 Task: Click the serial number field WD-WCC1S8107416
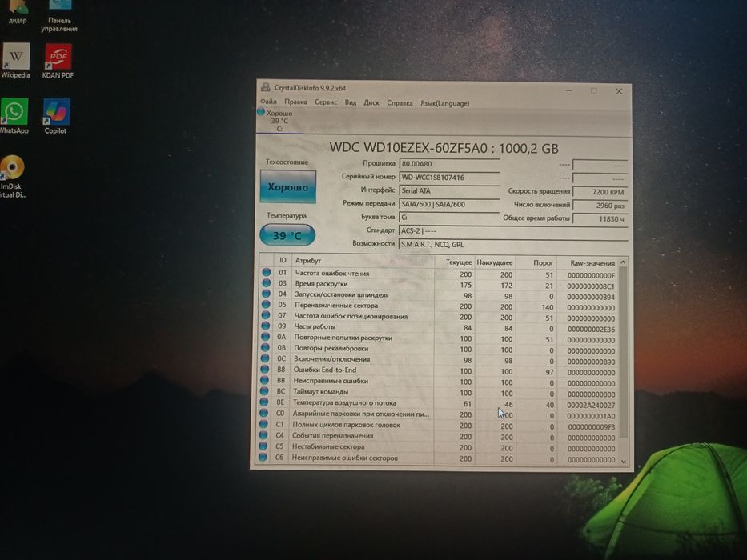pyautogui.click(x=449, y=177)
